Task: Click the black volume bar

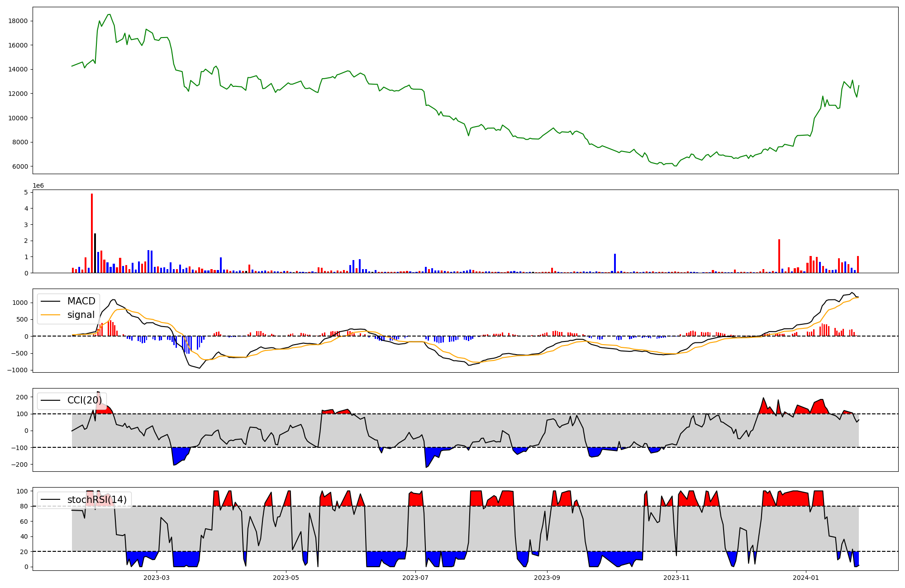Action: (x=95, y=253)
